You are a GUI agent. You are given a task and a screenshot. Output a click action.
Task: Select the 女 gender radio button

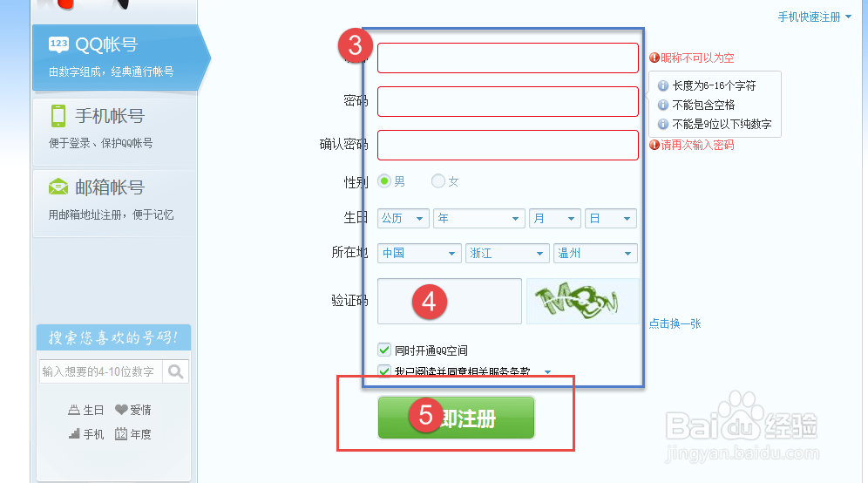(x=437, y=181)
